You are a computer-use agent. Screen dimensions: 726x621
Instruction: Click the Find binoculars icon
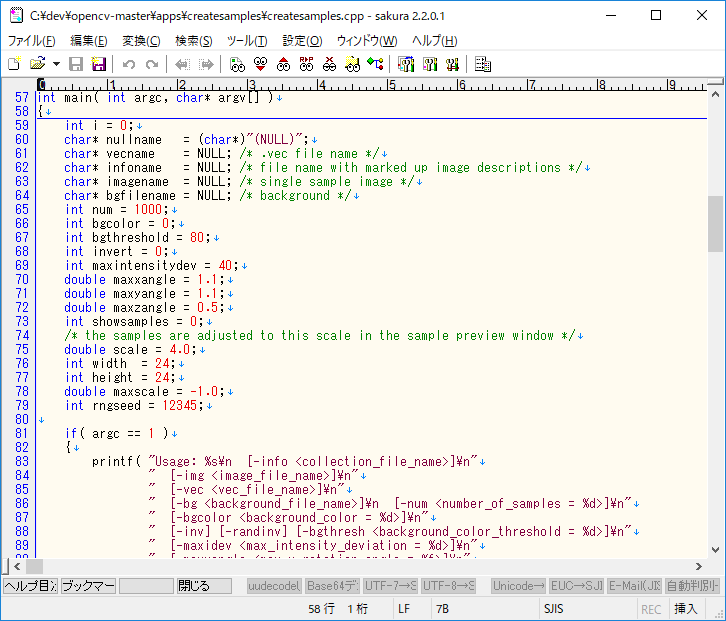[237, 64]
